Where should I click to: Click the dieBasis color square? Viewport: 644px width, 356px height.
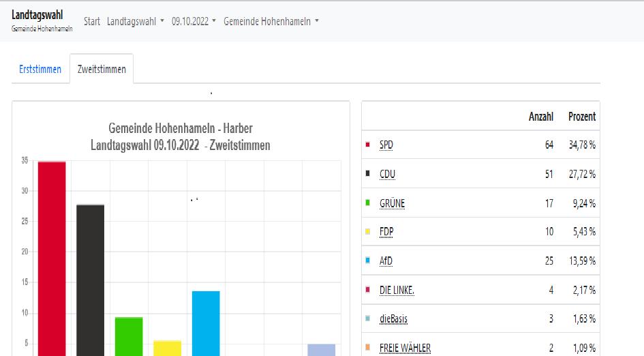pyautogui.click(x=367, y=318)
